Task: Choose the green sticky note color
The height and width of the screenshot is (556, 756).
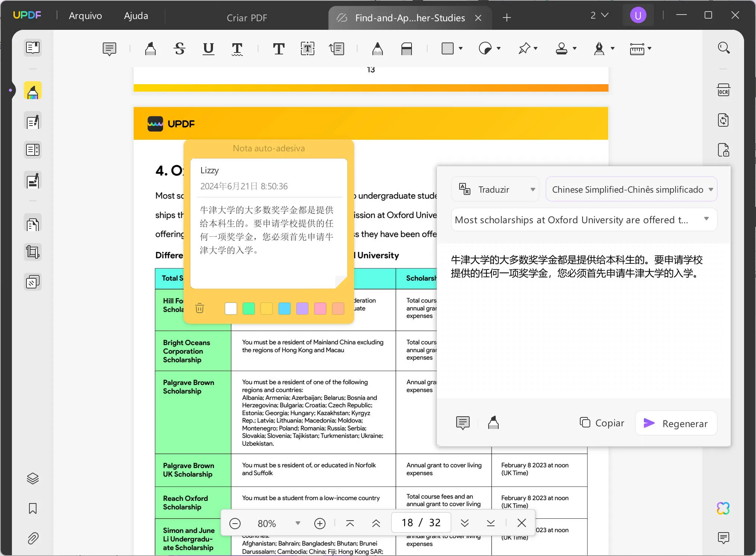Action: (249, 309)
